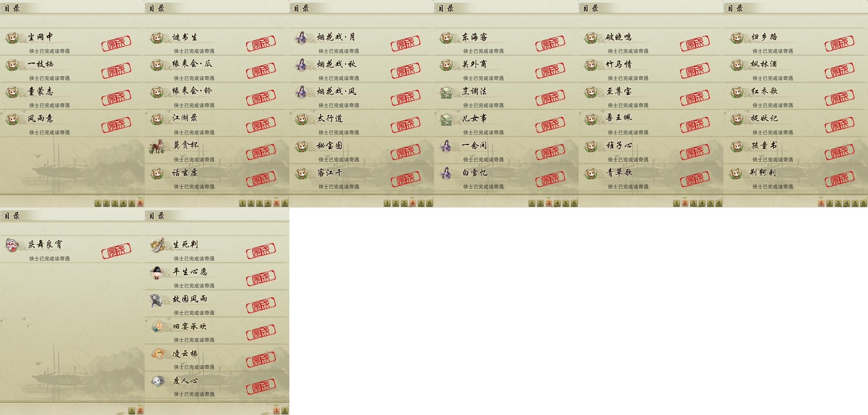Select the official doll icon beside 平生心愿
This screenshot has width=868, height=415.
coord(157,273)
